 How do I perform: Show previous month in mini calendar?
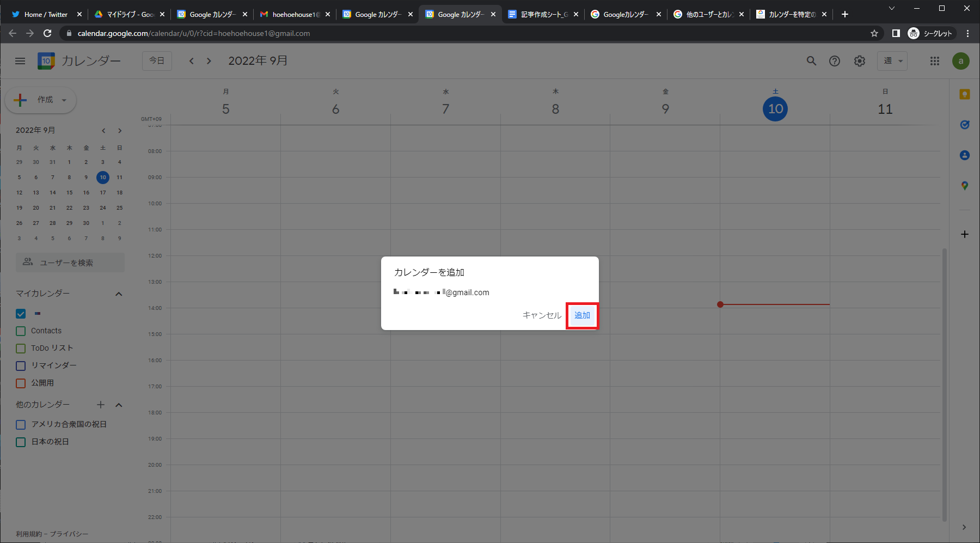103,131
